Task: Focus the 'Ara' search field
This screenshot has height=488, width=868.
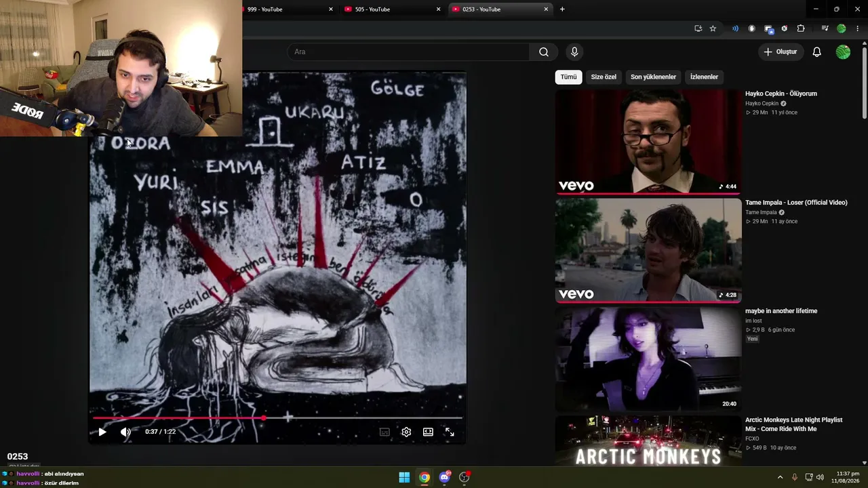Action: (x=409, y=52)
